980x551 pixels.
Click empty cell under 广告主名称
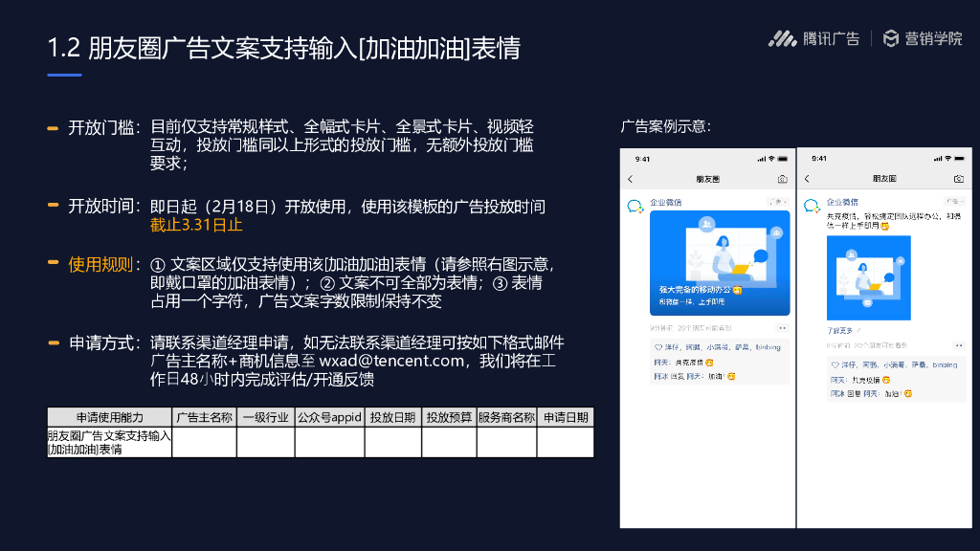[205, 442]
